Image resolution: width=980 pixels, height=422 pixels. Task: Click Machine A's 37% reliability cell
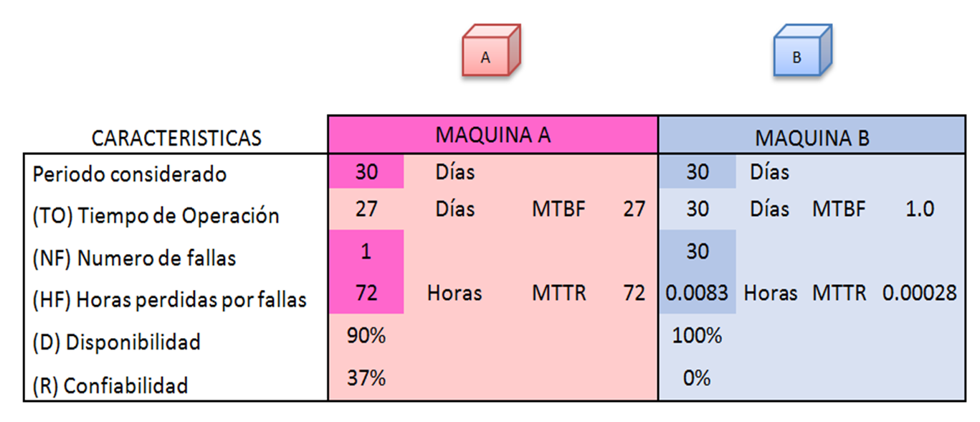pyautogui.click(x=366, y=378)
